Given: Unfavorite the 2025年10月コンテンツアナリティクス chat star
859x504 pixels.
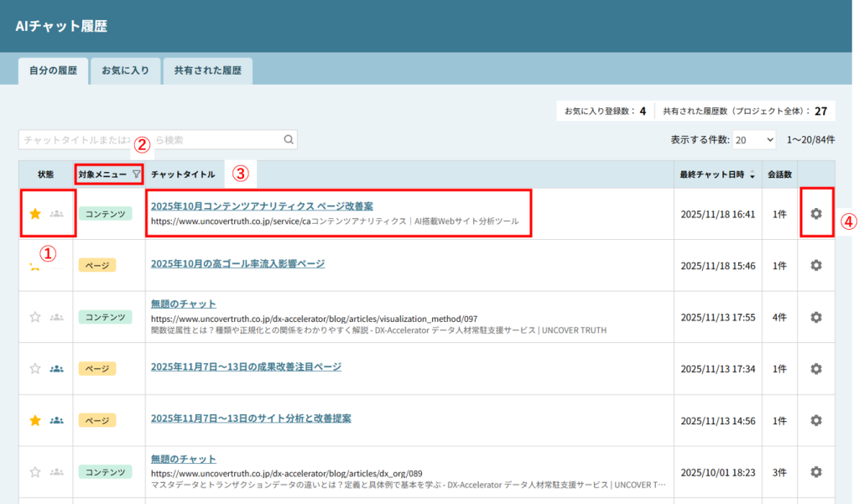Looking at the screenshot, I should 35,214.
